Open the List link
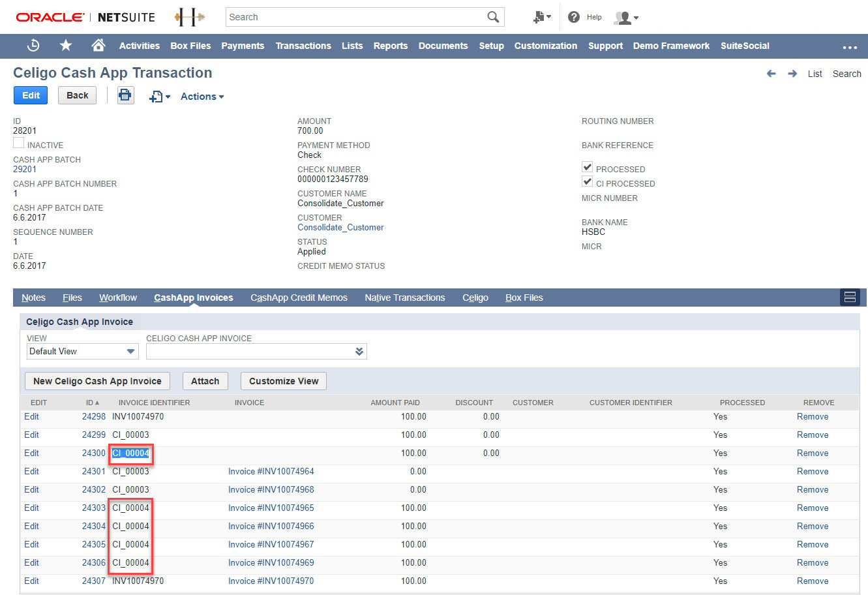The image size is (868, 597). coord(815,74)
